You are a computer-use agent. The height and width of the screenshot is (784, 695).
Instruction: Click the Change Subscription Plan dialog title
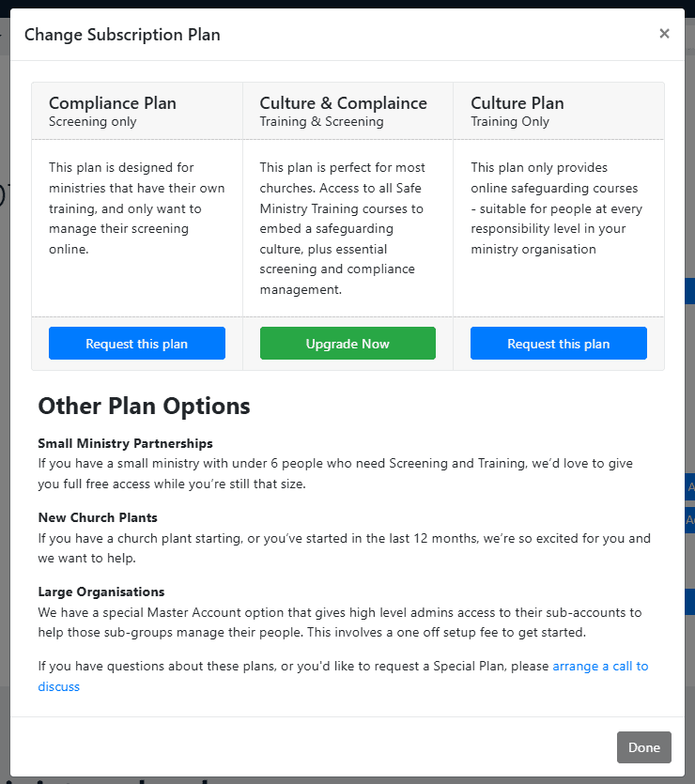pyautogui.click(x=122, y=35)
